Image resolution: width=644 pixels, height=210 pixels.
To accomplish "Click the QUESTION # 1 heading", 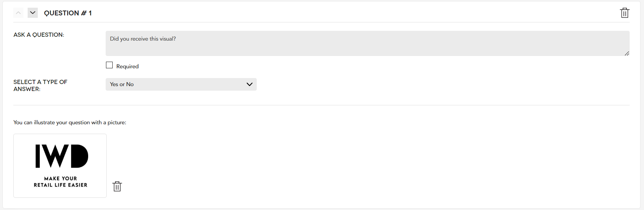I will tap(68, 13).
